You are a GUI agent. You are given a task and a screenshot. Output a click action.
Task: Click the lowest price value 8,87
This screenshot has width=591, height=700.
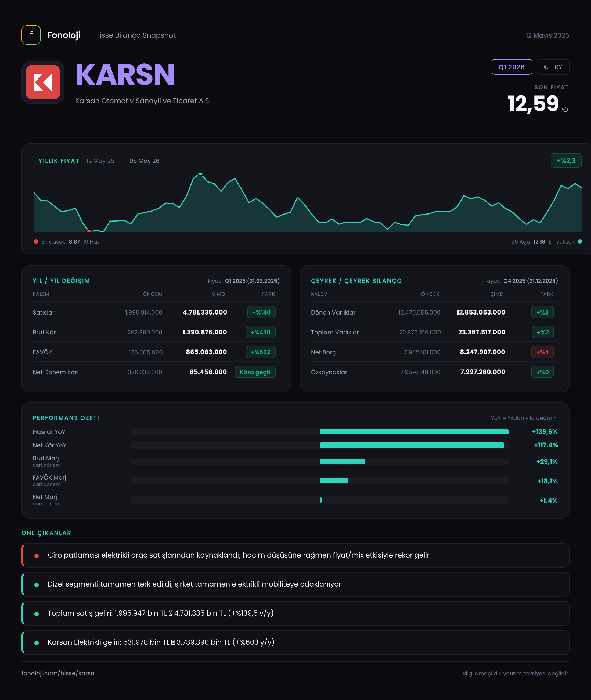click(x=74, y=242)
